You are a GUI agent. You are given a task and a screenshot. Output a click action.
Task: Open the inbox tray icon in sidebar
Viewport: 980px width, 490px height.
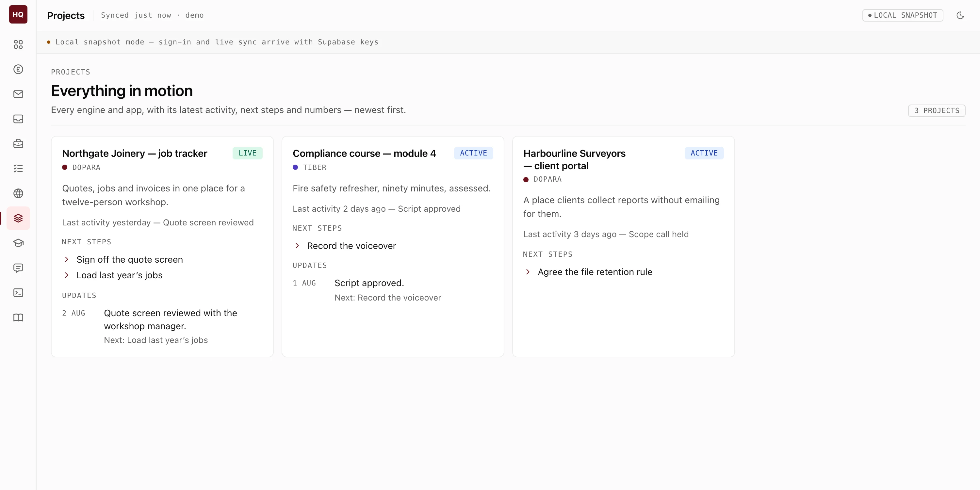click(x=18, y=119)
